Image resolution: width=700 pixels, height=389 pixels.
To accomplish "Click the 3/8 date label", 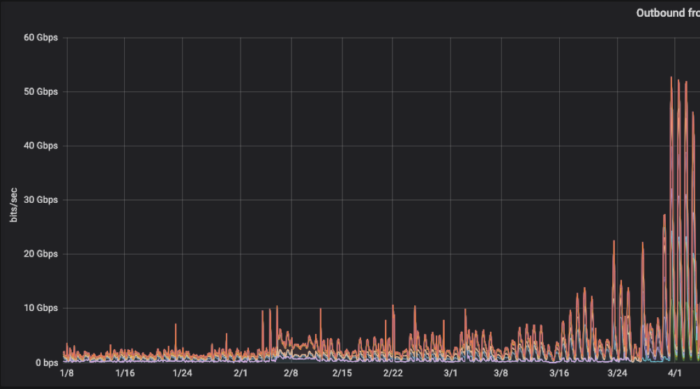I will (501, 373).
